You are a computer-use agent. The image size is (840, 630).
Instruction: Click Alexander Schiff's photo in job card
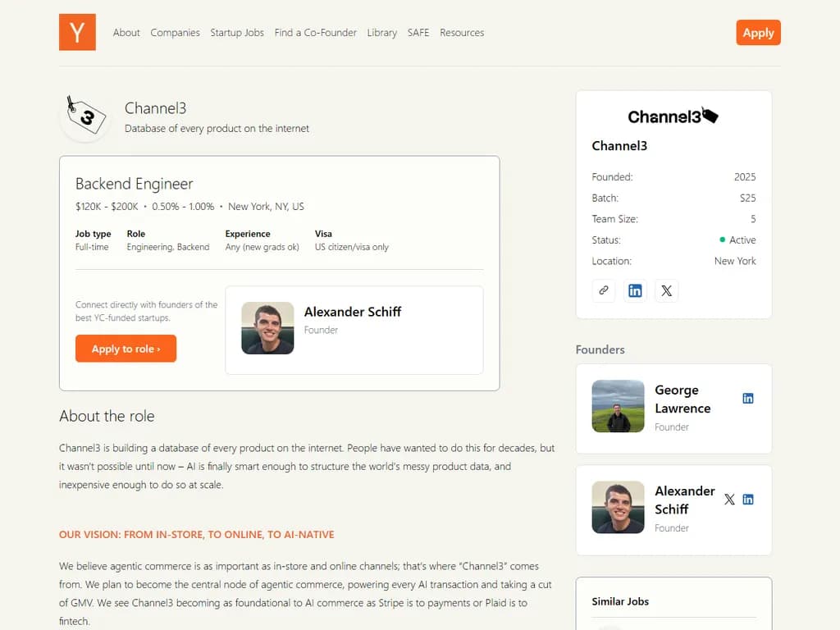pos(267,328)
